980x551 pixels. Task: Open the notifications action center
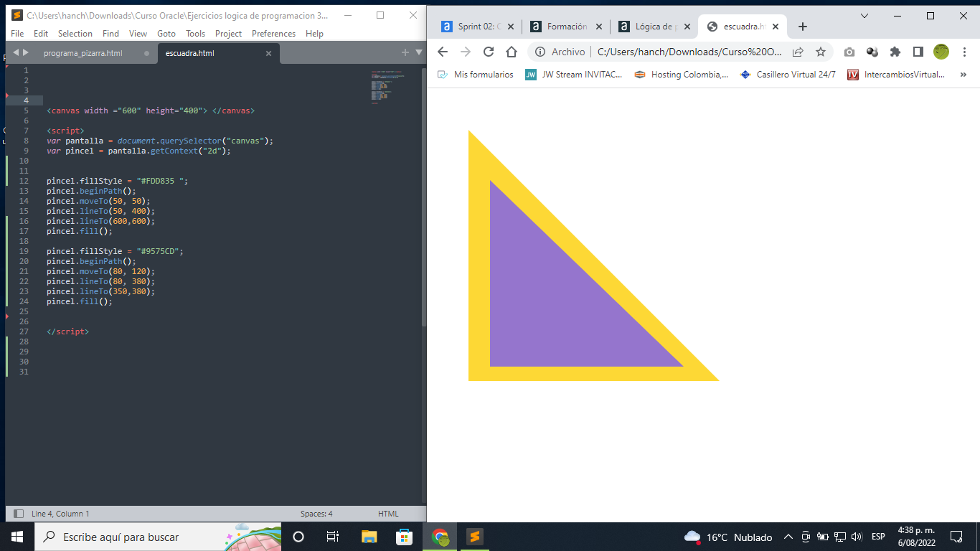pyautogui.click(x=956, y=537)
